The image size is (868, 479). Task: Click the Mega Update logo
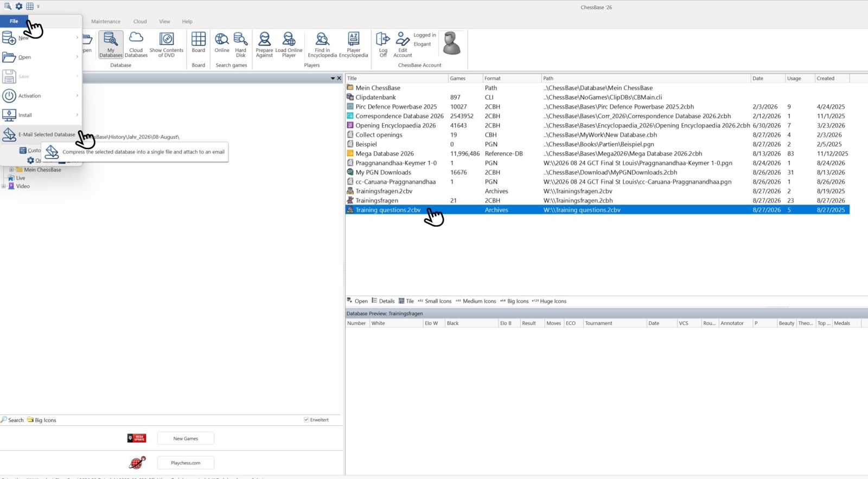click(x=137, y=438)
